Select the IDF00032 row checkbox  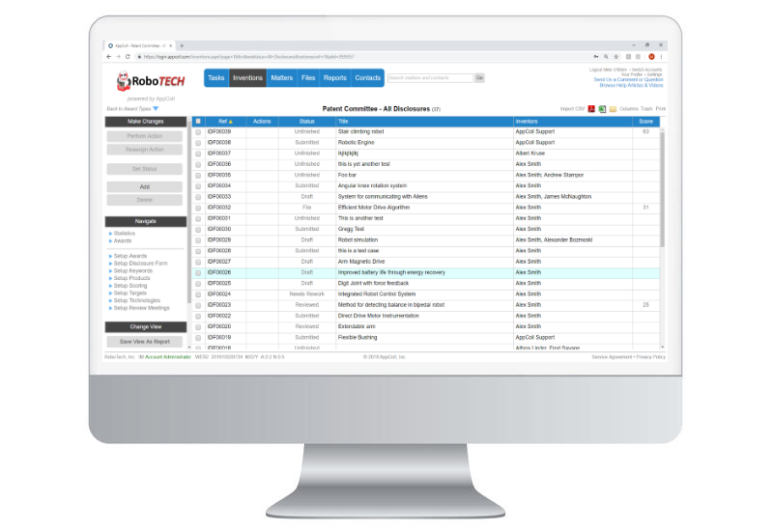pyautogui.click(x=198, y=208)
